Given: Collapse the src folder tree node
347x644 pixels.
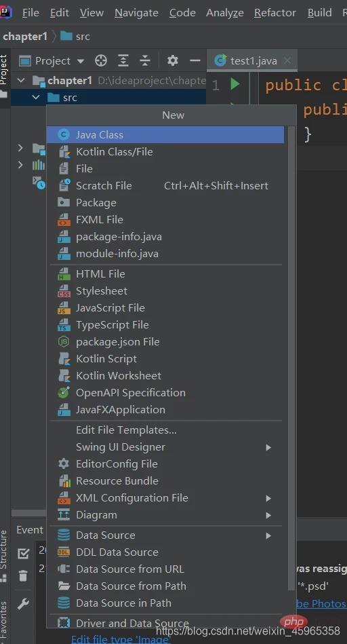Looking at the screenshot, I should (x=36, y=98).
